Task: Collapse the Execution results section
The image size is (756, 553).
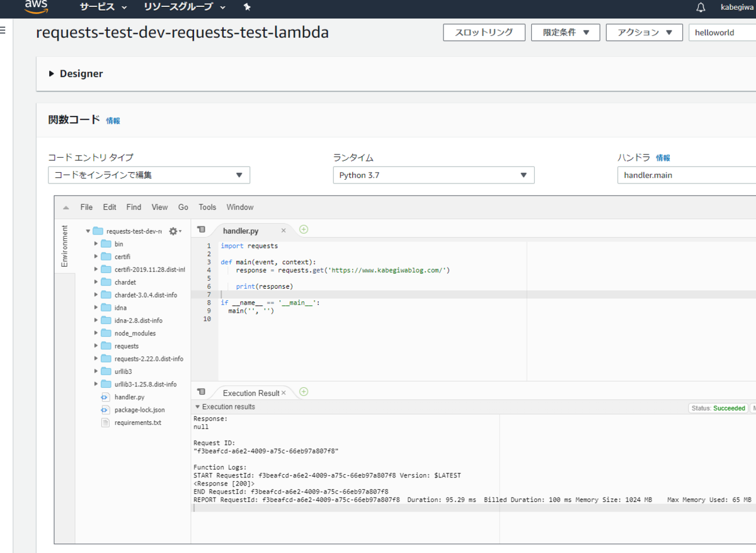Action: 198,407
